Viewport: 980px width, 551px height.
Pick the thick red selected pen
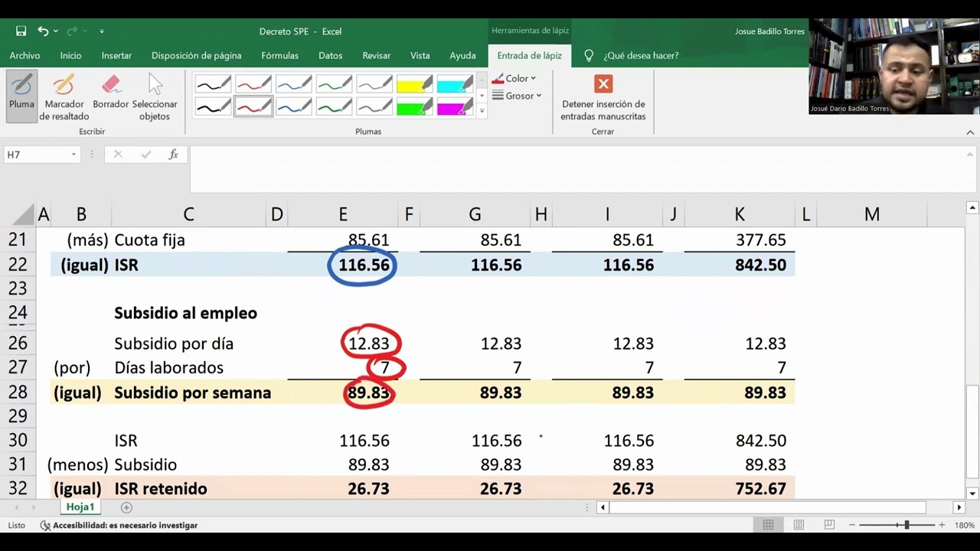(x=253, y=106)
